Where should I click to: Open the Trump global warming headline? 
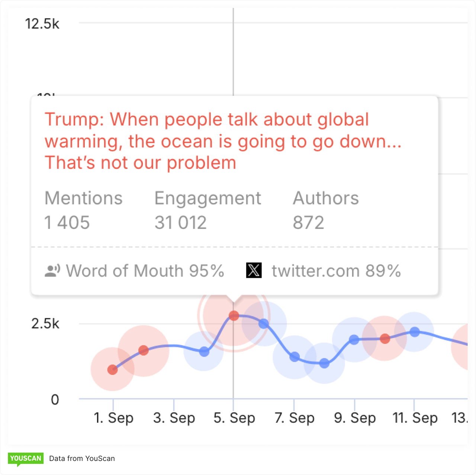[222, 141]
